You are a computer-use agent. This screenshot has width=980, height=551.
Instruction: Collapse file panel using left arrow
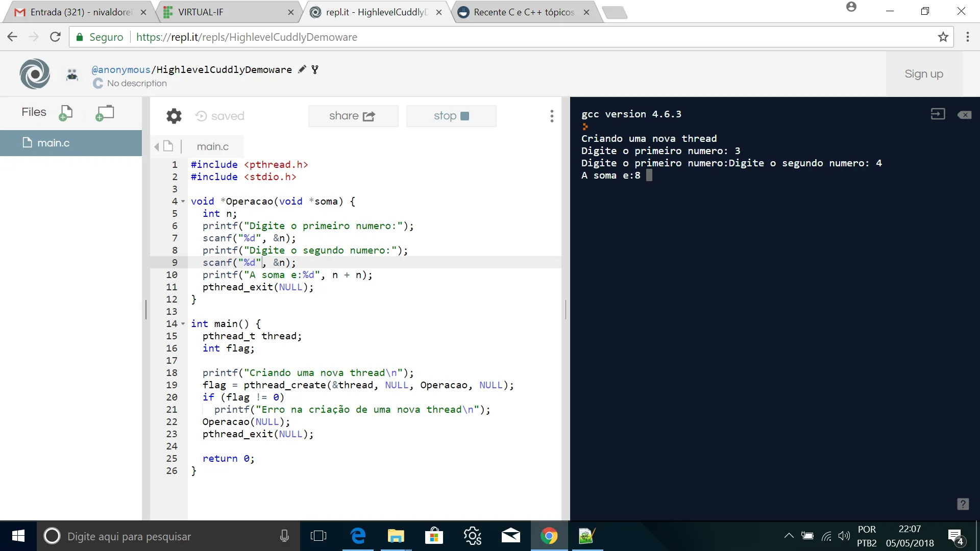pyautogui.click(x=157, y=147)
